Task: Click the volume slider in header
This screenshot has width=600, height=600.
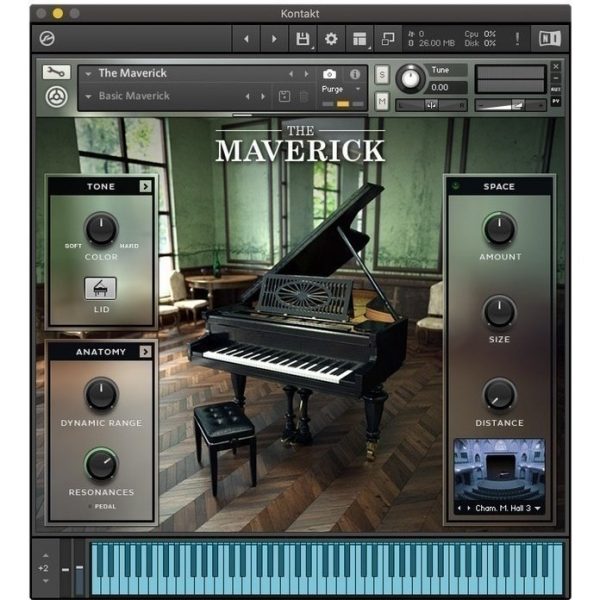Action: click(x=510, y=105)
